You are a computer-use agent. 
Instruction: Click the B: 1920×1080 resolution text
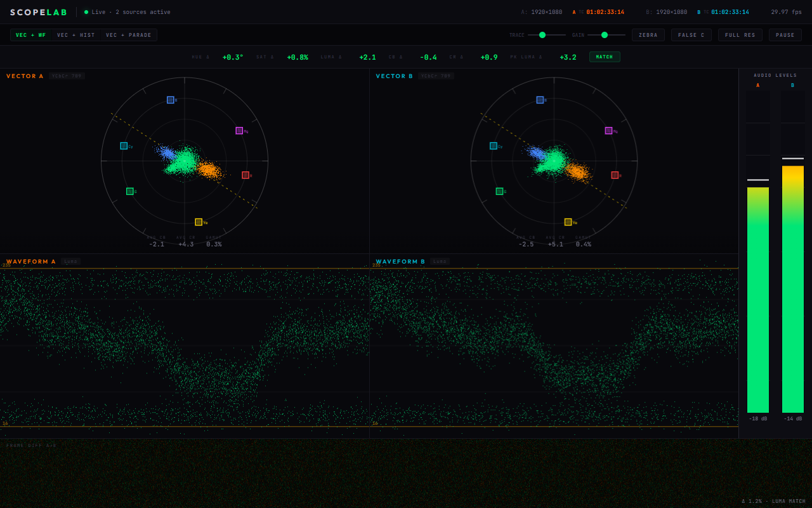tap(667, 12)
